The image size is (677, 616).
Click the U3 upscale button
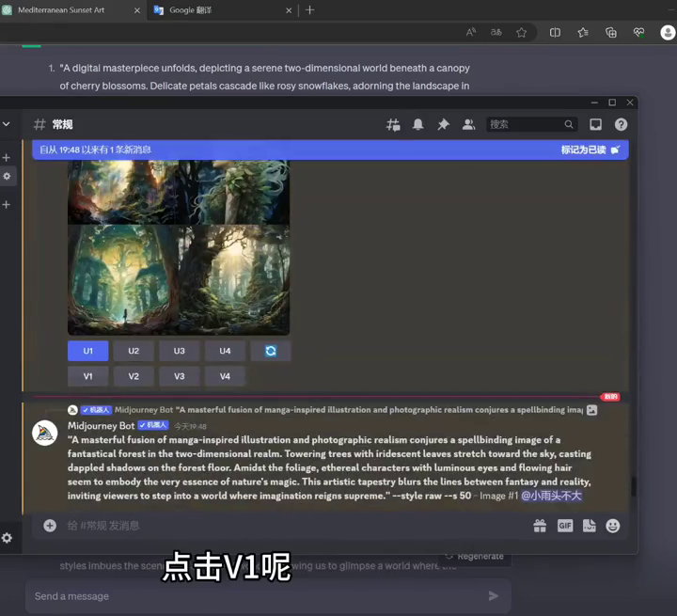[x=180, y=351]
